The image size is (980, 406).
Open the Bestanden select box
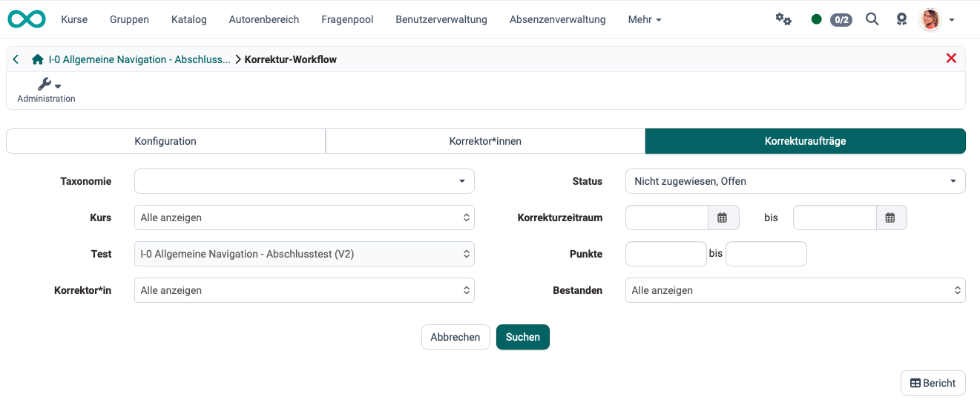795,290
